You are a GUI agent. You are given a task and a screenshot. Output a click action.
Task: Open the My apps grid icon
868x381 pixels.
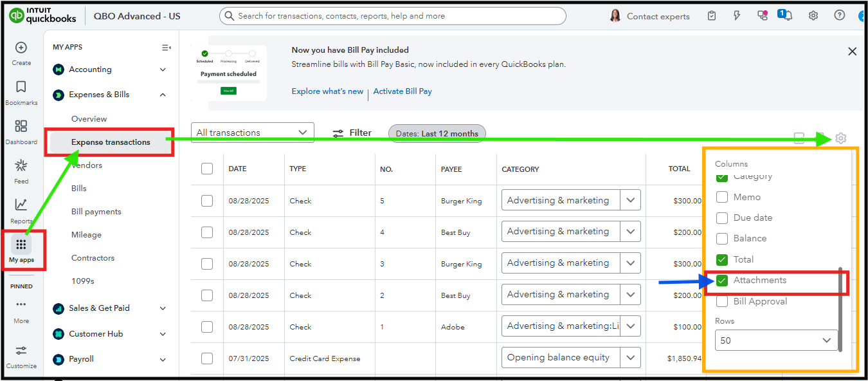click(x=21, y=245)
